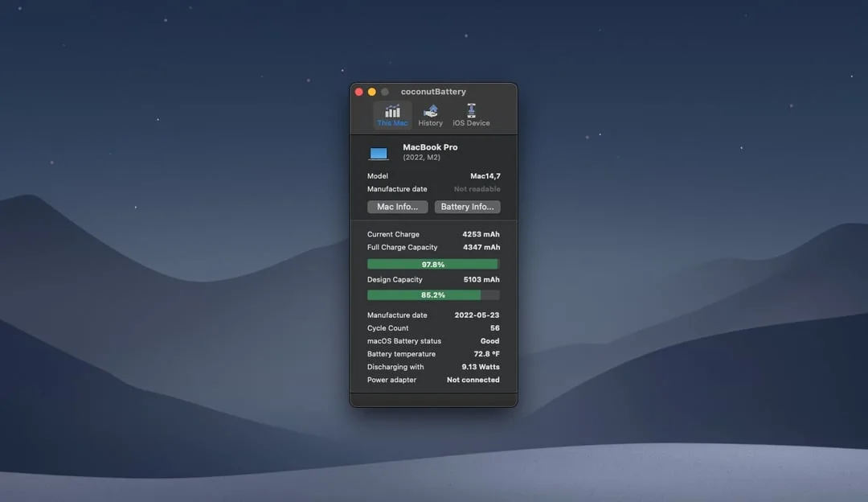Click the Not connected power adapter value
The width and height of the screenshot is (868, 502).
tap(473, 380)
